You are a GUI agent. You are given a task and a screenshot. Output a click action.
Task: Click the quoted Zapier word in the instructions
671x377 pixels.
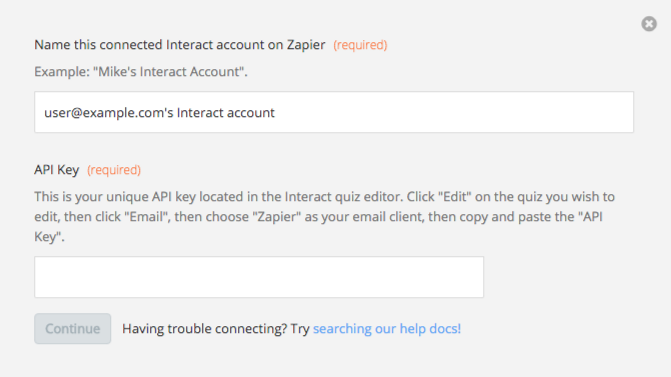coord(277,217)
